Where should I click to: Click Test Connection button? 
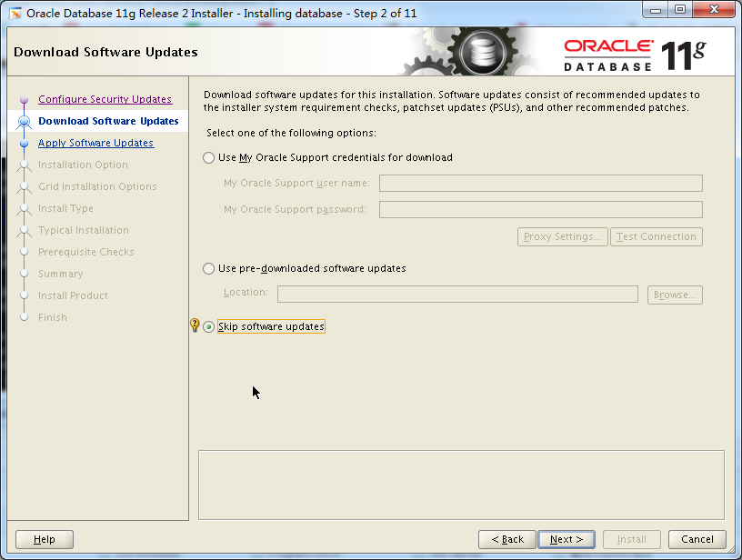657,236
